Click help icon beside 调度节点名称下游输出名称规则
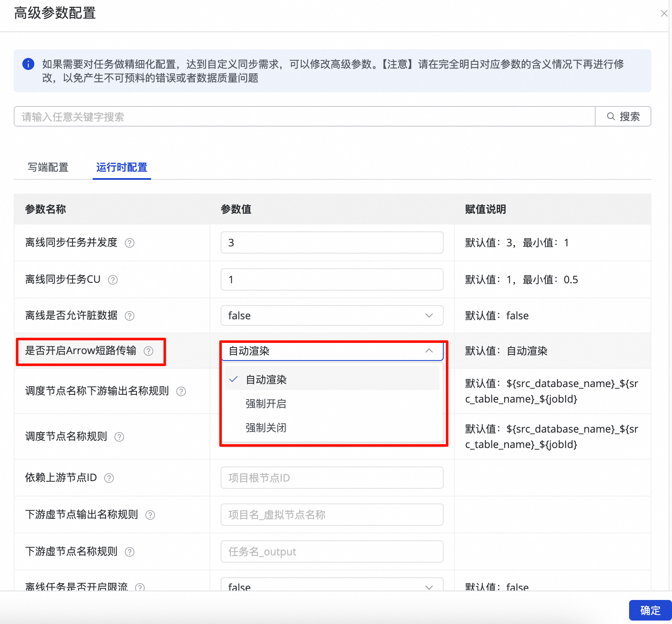The height and width of the screenshot is (624, 672). click(181, 391)
